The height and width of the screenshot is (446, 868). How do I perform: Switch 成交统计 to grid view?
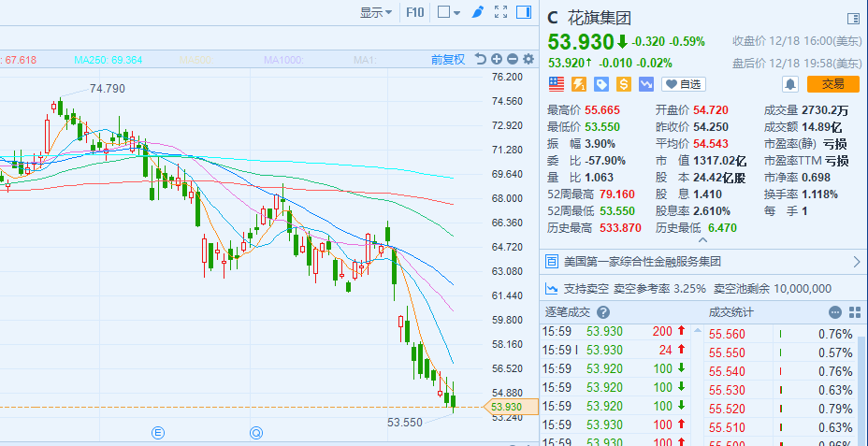[855, 312]
